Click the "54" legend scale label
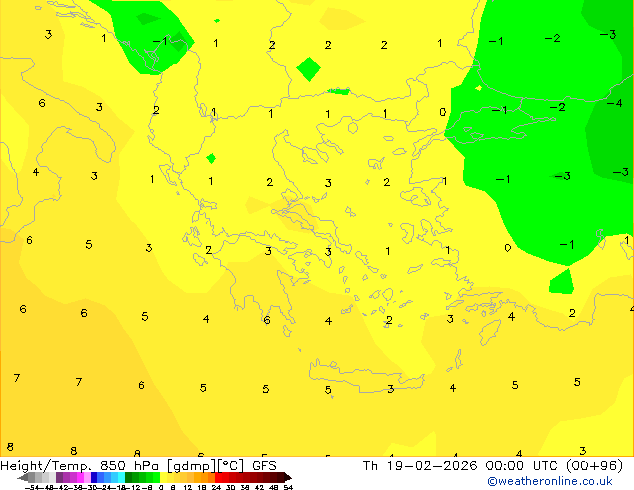Image resolution: width=634 pixels, height=490 pixels. (x=288, y=487)
